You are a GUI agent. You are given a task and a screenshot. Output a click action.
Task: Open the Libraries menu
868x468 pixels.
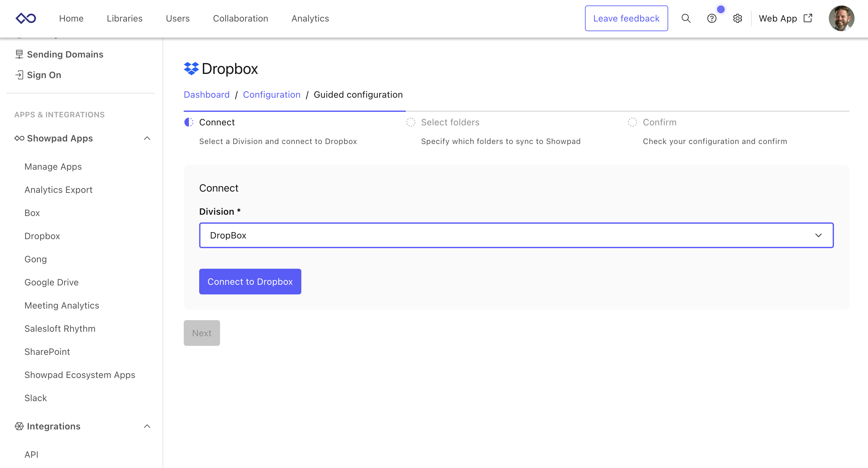click(x=124, y=18)
